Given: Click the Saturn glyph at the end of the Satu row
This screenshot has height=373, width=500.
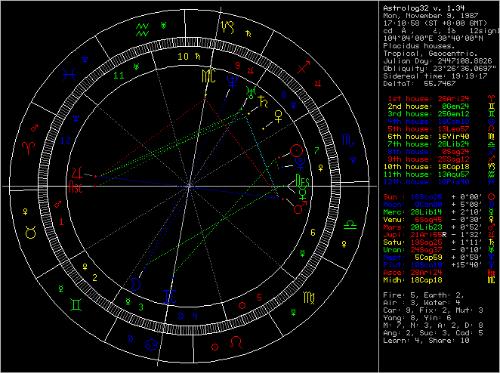Looking at the screenshot, I should pyautogui.click(x=491, y=242).
